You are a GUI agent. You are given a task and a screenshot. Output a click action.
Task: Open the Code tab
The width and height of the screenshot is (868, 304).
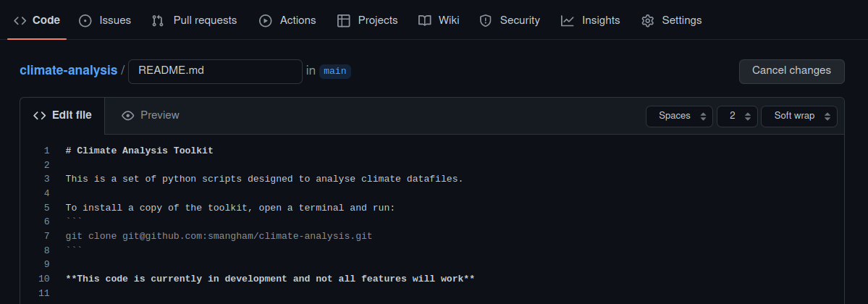[36, 20]
